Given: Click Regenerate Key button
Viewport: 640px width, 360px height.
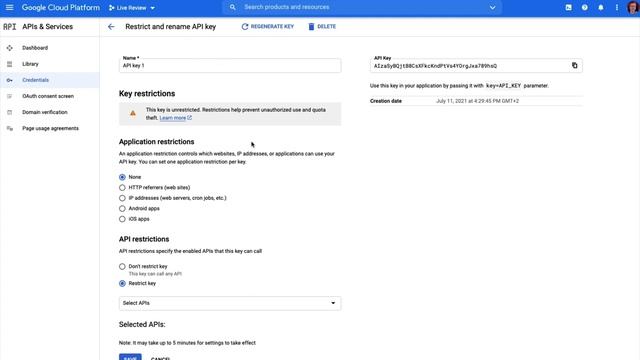Looking at the screenshot, I should [x=267, y=27].
